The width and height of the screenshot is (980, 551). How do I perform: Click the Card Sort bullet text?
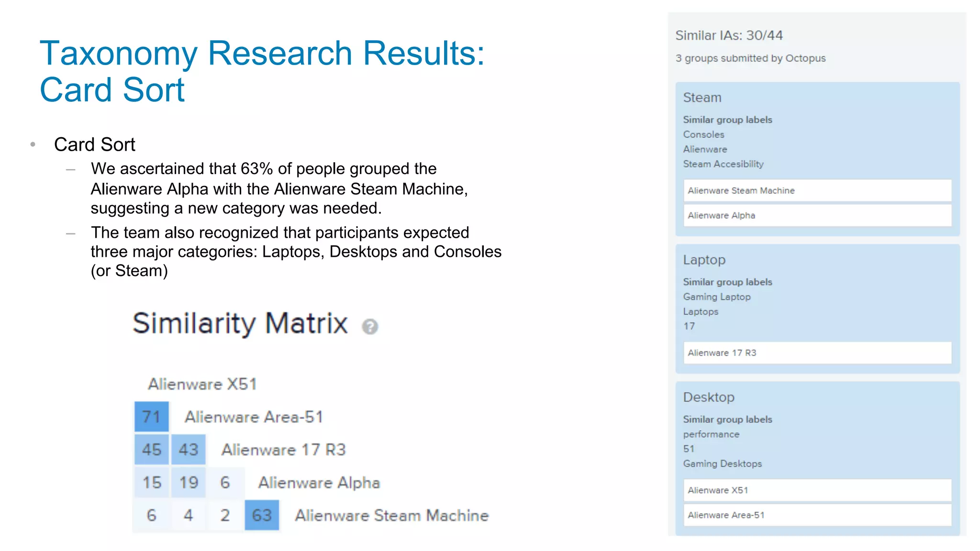click(95, 144)
